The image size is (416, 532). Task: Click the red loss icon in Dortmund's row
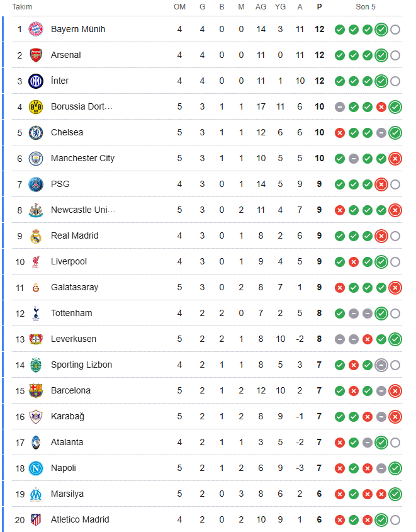(x=381, y=107)
